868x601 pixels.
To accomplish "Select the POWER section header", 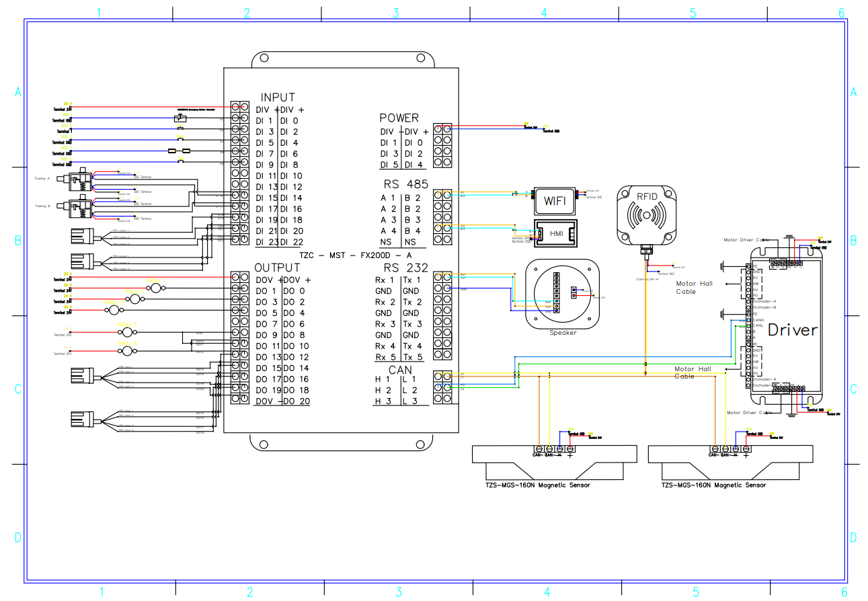I will (x=399, y=118).
